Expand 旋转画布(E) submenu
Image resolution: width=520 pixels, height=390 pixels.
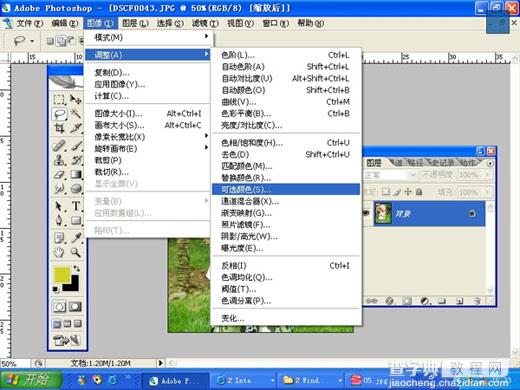tap(148, 148)
